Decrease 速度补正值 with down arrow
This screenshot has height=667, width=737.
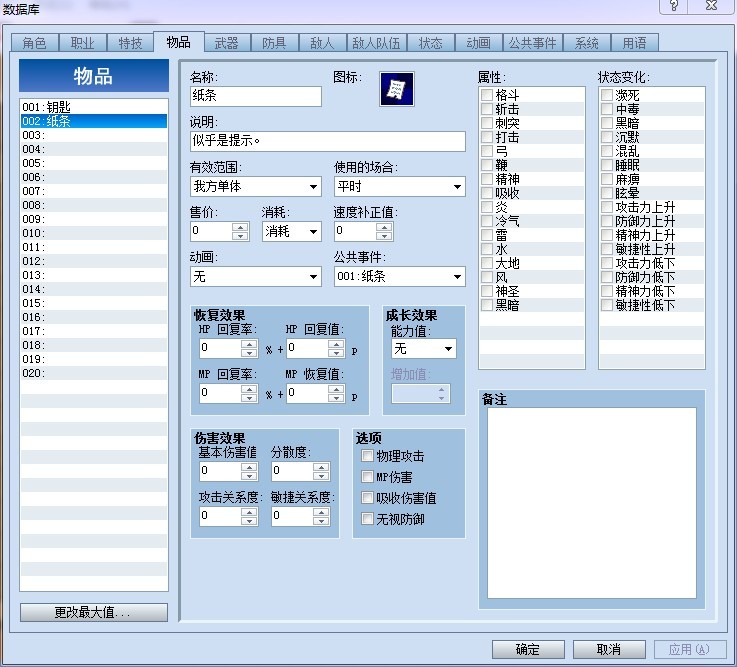tap(384, 235)
